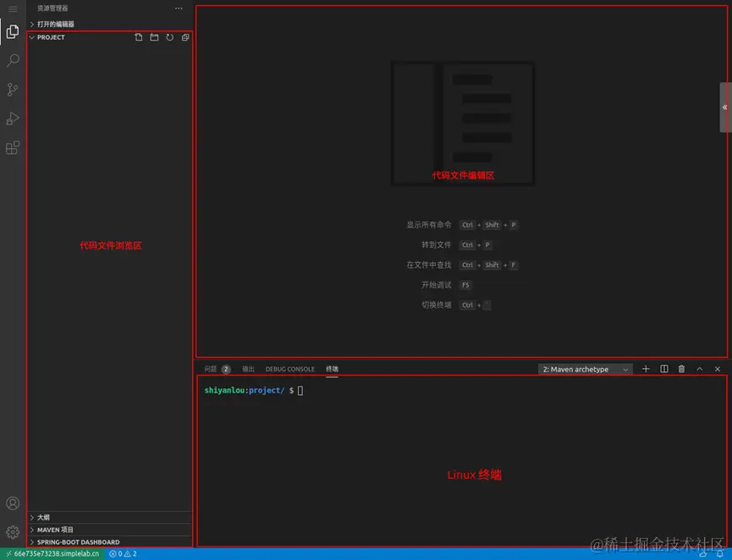The height and width of the screenshot is (560, 732).
Task: Open the Source Control view
Action: coord(13,89)
